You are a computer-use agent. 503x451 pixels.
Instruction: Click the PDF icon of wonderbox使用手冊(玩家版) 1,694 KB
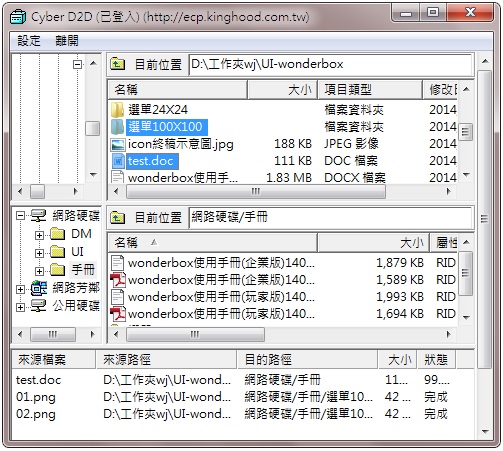click(118, 314)
